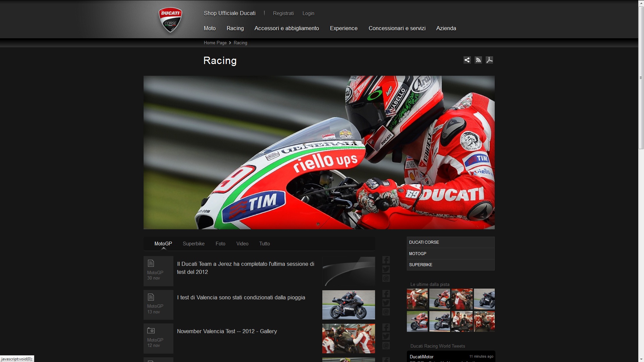Open MOTOGP sidebar item
This screenshot has width=644, height=362.
pos(450,254)
